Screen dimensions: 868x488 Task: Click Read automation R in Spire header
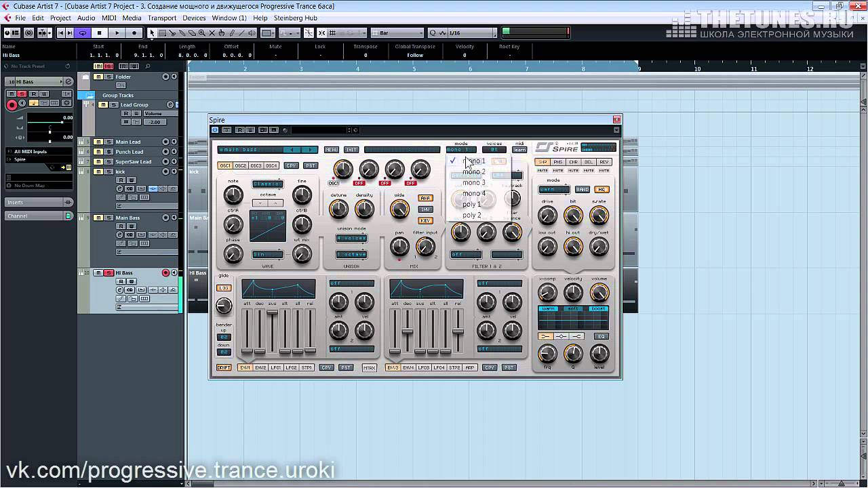240,130
